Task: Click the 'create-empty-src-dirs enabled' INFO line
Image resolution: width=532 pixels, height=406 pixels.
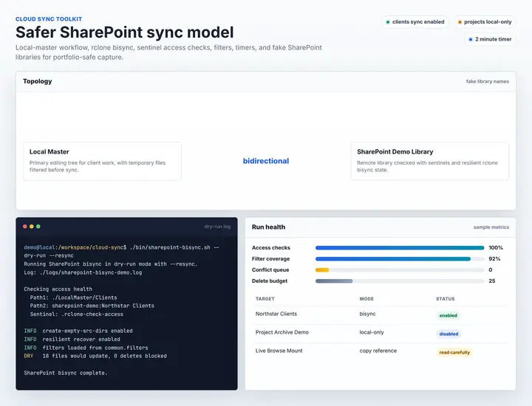Action: click(78, 331)
